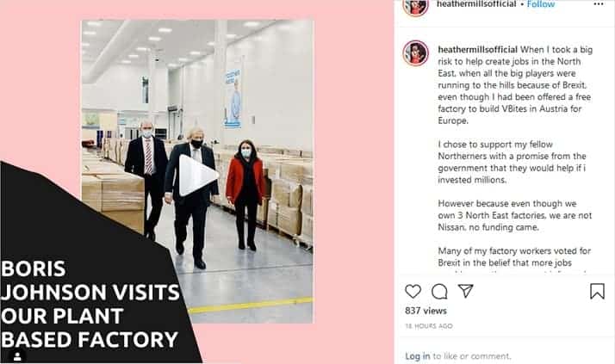Screen dimensions: 615x364
Task: Open heathermillsofficial username in caption
Action: pyautogui.click(x=477, y=50)
